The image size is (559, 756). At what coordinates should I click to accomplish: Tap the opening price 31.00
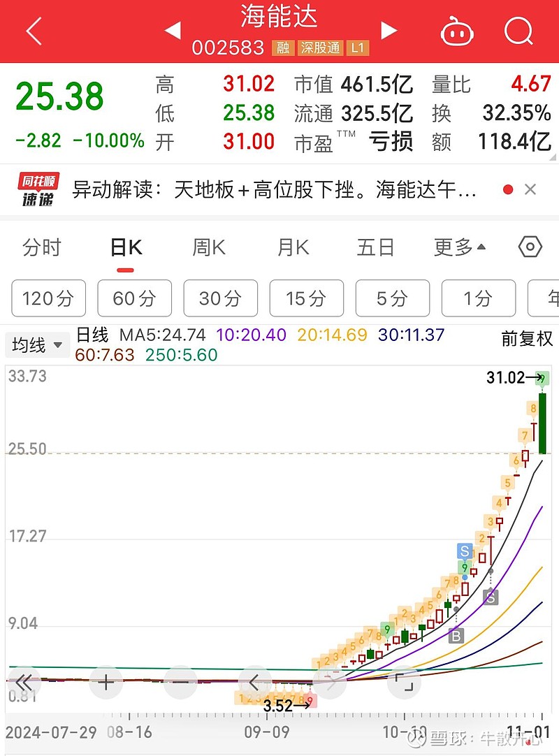tap(249, 142)
